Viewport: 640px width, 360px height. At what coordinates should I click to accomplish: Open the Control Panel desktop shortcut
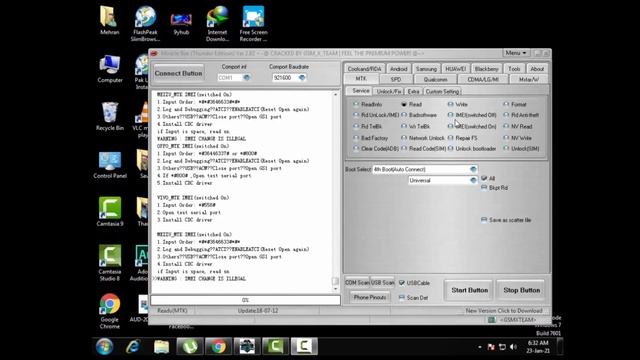[x=109, y=164]
